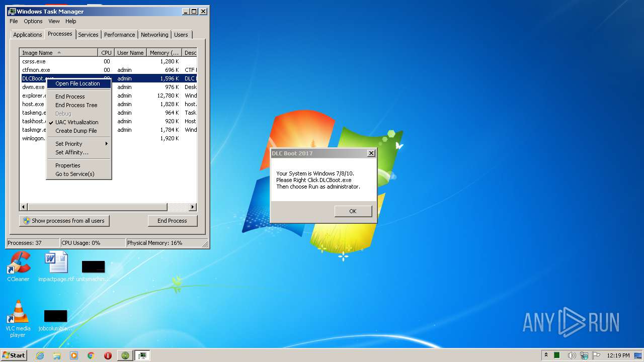Screen dimensions: 644x362
Task: Open the volume speaker tray icon
Action: tap(573, 355)
